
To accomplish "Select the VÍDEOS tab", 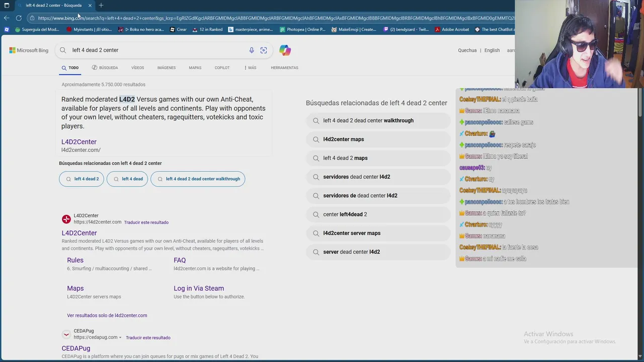I will click(137, 68).
